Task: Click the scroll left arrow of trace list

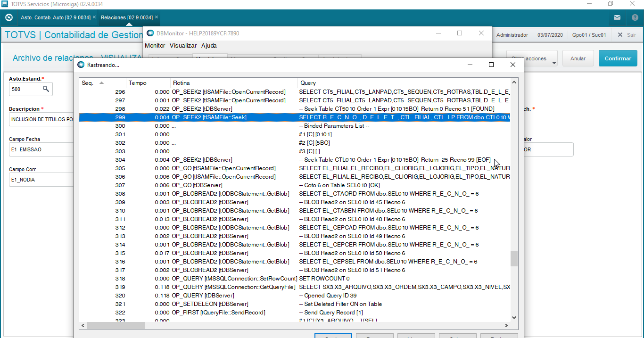Action: [x=83, y=325]
